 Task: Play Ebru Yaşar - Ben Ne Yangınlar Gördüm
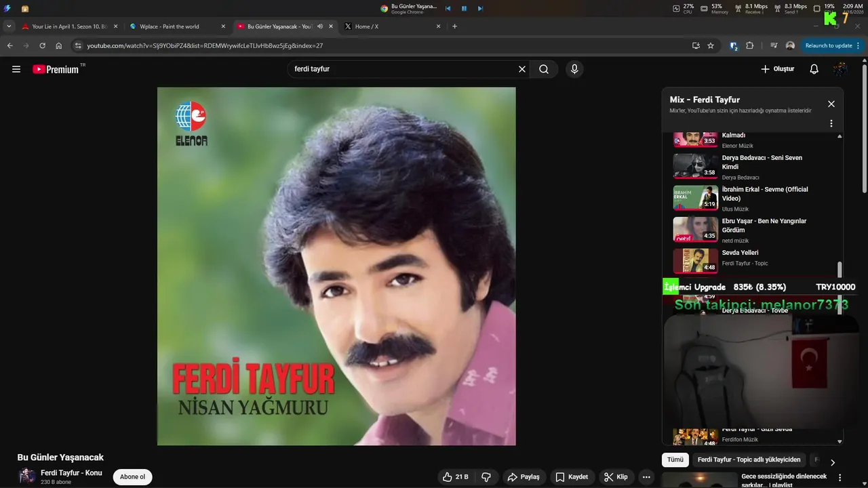point(753,230)
